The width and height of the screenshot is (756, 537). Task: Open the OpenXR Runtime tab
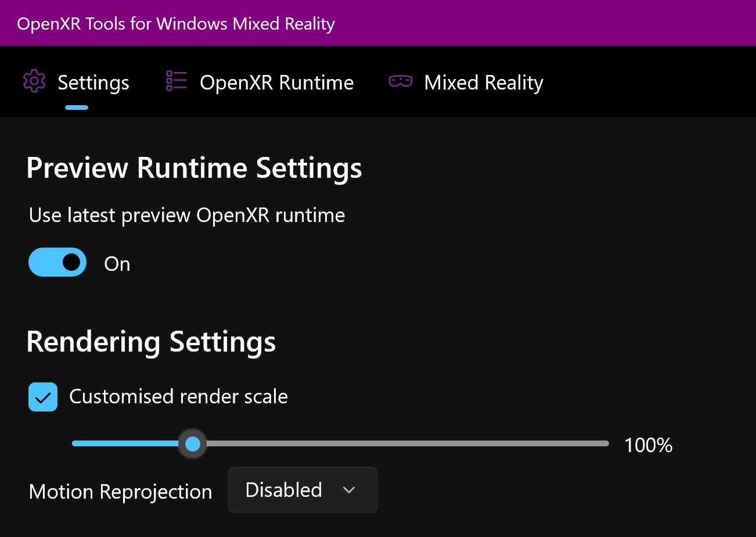(x=276, y=83)
